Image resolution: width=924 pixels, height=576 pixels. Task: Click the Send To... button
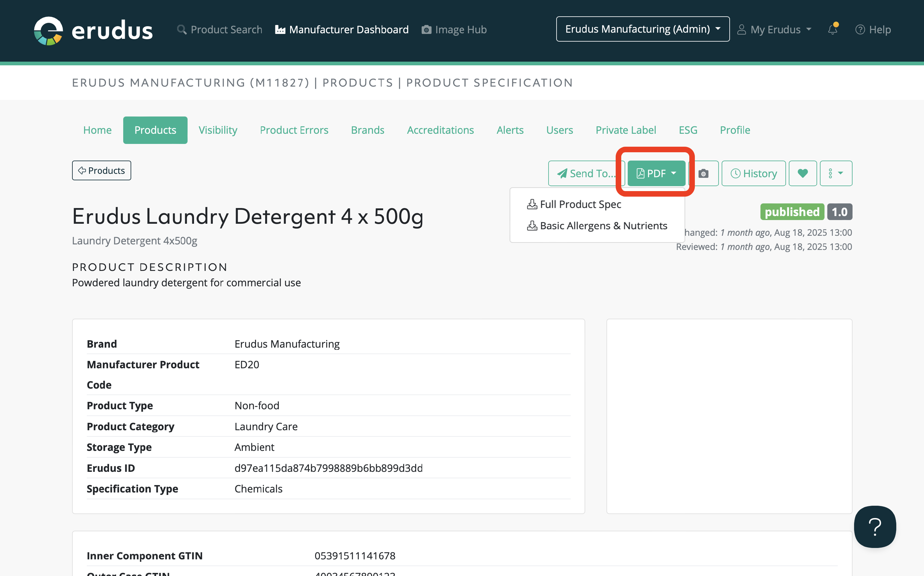pos(586,173)
